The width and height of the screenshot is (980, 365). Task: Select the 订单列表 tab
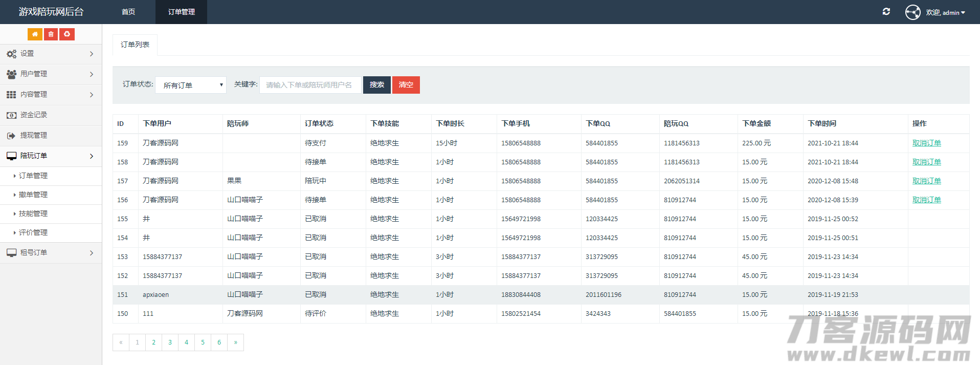click(x=135, y=45)
